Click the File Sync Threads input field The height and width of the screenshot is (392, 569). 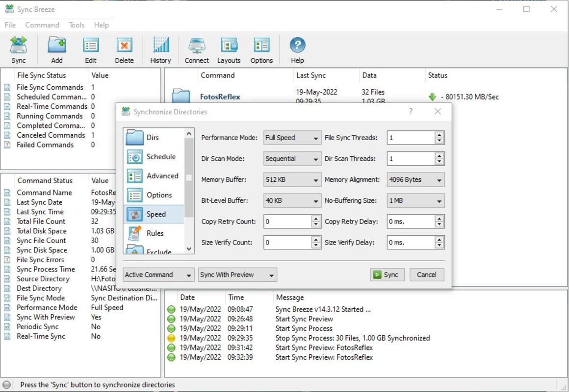click(411, 138)
